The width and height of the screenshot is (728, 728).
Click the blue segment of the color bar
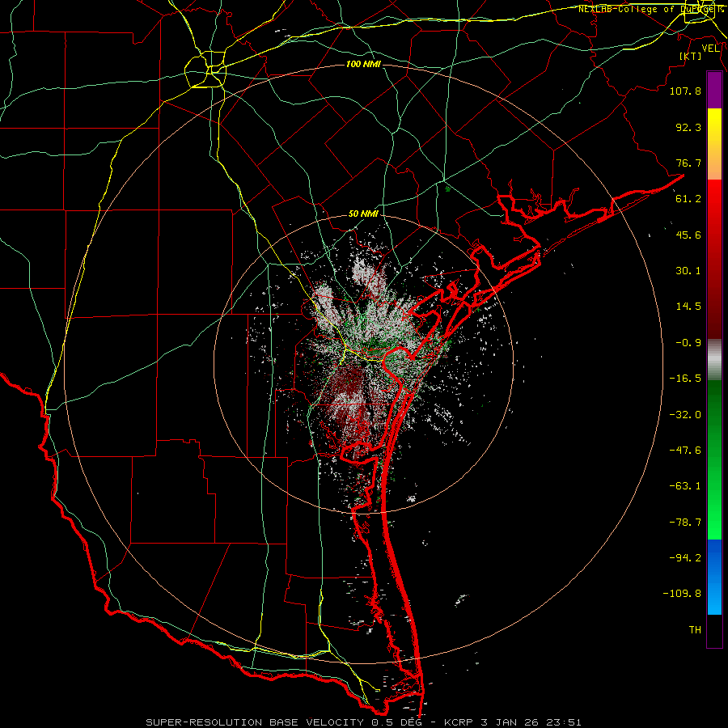click(714, 577)
